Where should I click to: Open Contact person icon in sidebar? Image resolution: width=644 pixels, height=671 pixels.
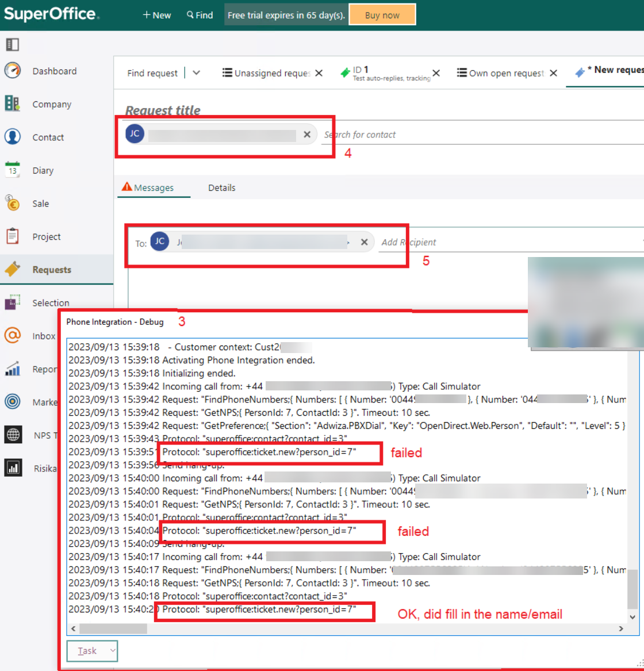pos(13,137)
